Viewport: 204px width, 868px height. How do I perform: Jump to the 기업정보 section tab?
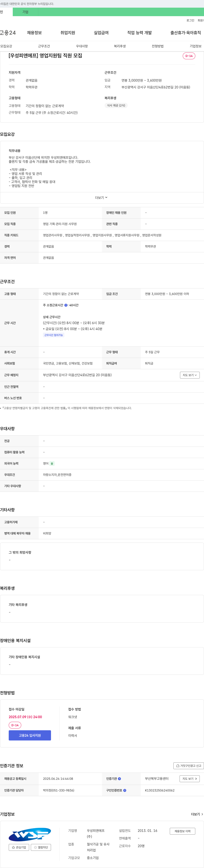coord(195,46)
